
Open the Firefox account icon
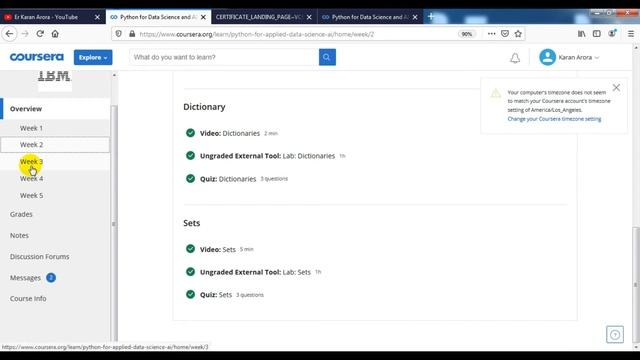[612, 33]
